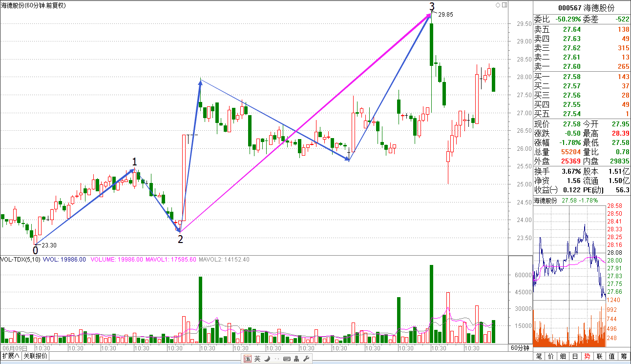631x364 pixels.
Task: Click the '卖一' price 27.60
Action: tap(572, 66)
